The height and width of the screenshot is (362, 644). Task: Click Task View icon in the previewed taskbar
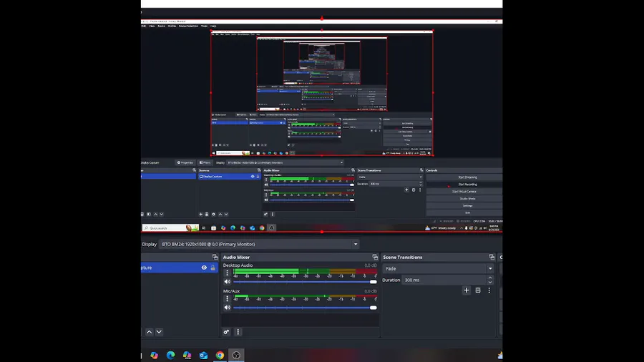point(204,228)
